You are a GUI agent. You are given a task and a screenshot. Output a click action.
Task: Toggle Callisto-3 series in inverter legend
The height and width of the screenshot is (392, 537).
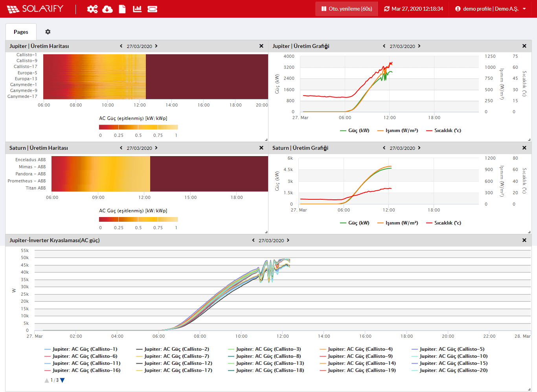coord(265,349)
